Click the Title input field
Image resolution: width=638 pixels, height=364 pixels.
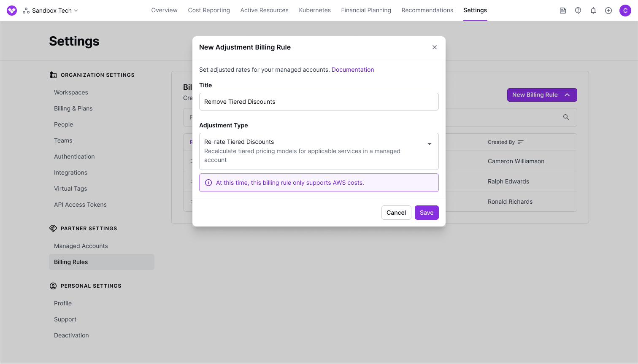[319, 102]
